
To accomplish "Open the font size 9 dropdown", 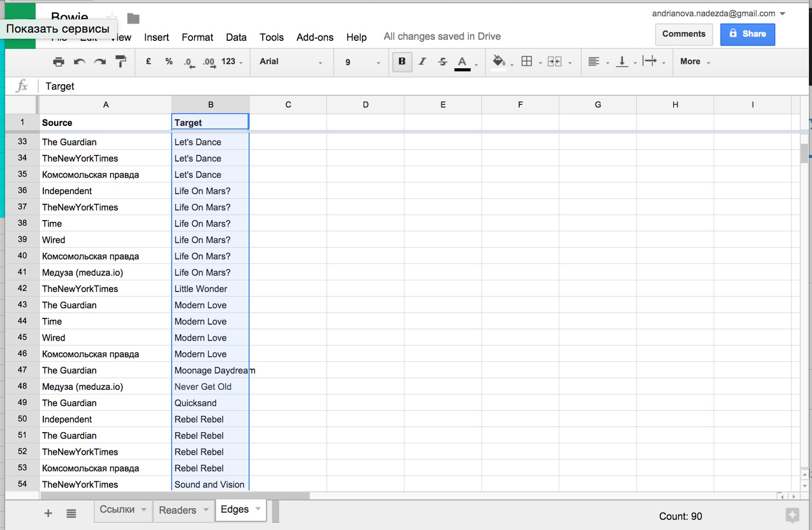I will coord(362,62).
